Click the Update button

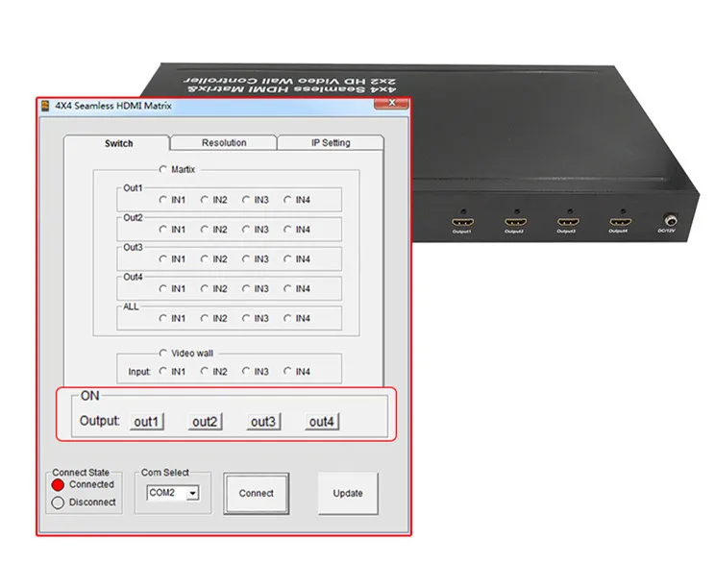pos(348,493)
